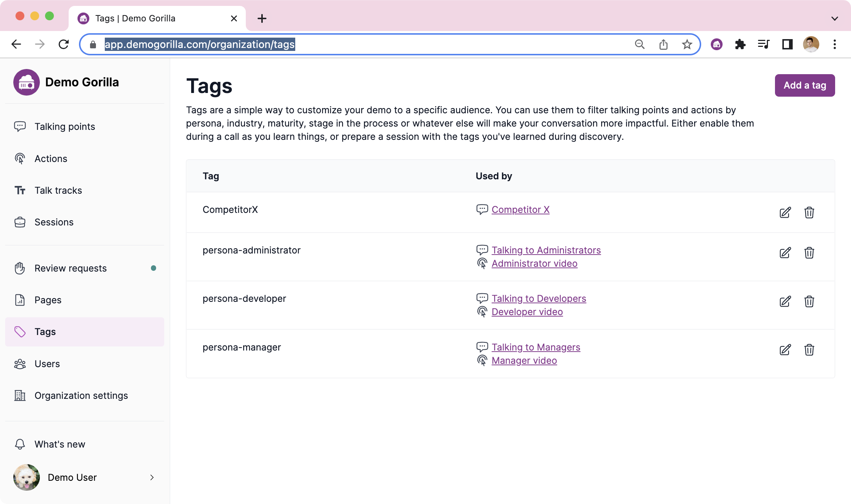
Task: Edit the CompetitorX tag with the pencil icon
Action: coord(785,213)
